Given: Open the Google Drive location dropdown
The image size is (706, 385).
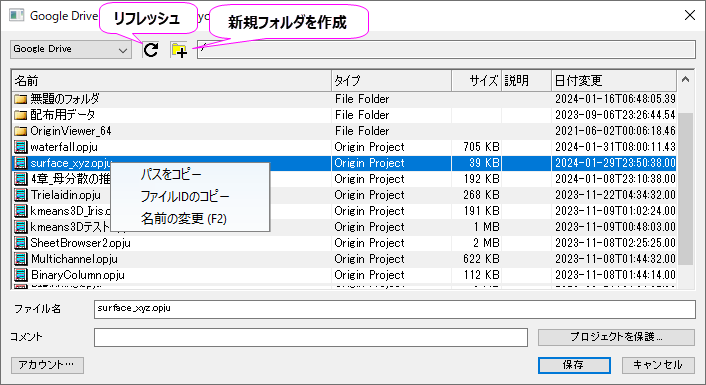Looking at the screenshot, I should click(71, 50).
